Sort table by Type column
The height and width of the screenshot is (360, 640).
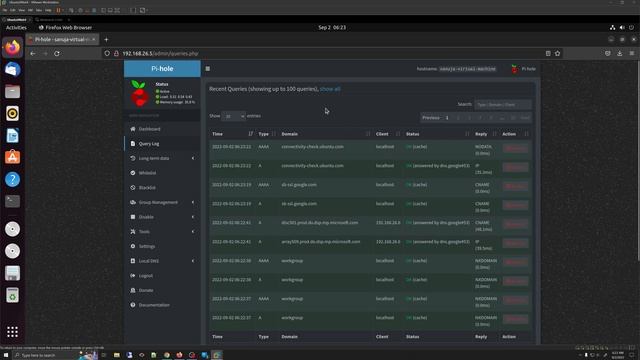coord(267,134)
